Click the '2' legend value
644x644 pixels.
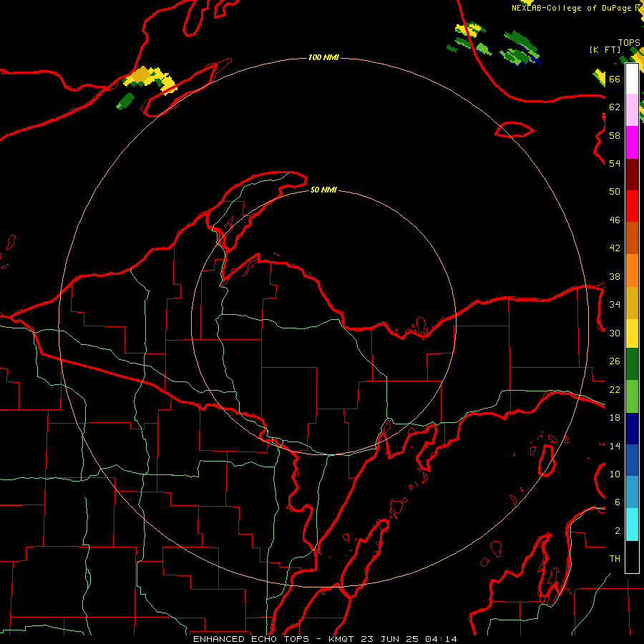[618, 531]
